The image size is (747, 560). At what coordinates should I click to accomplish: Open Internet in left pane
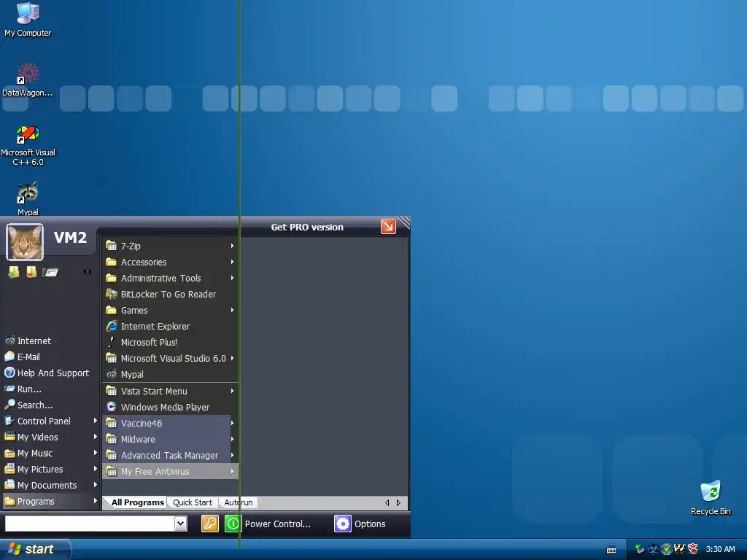pos(50,341)
